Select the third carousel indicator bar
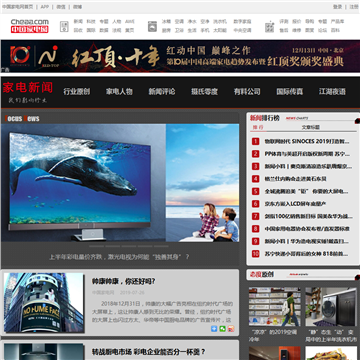Image resolution: width=360 pixels, height=360 pixels. click(129, 246)
